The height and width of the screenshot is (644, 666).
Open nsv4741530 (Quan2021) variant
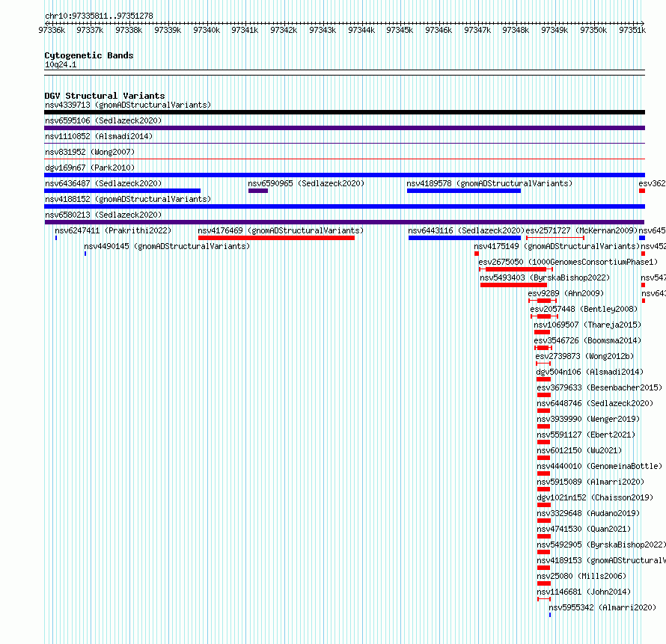[x=584, y=529]
